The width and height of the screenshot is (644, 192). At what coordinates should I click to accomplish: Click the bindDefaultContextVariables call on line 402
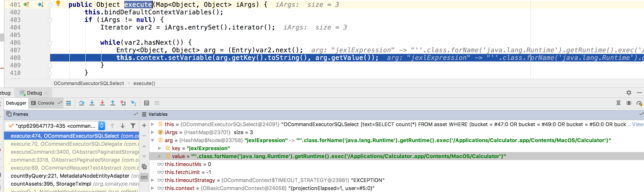158,12
